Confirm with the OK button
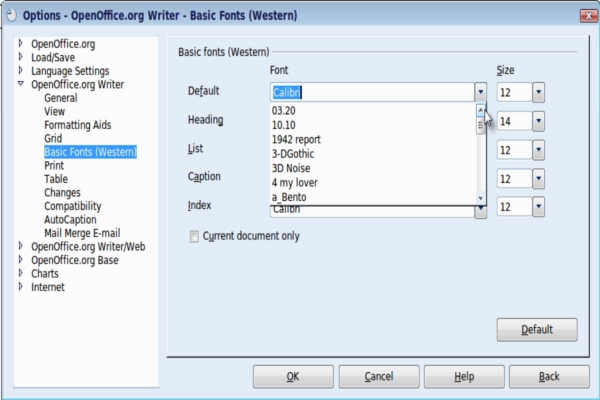The height and width of the screenshot is (400, 600). [x=293, y=377]
